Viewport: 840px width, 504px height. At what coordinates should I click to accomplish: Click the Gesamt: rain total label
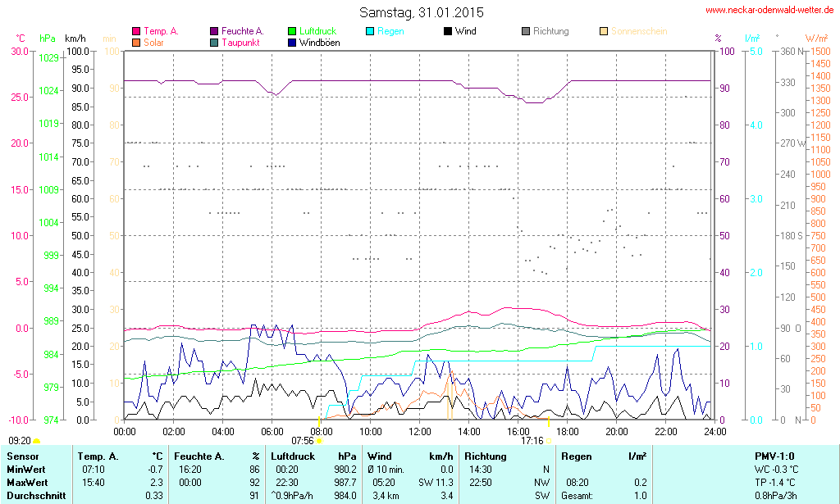click(x=577, y=495)
